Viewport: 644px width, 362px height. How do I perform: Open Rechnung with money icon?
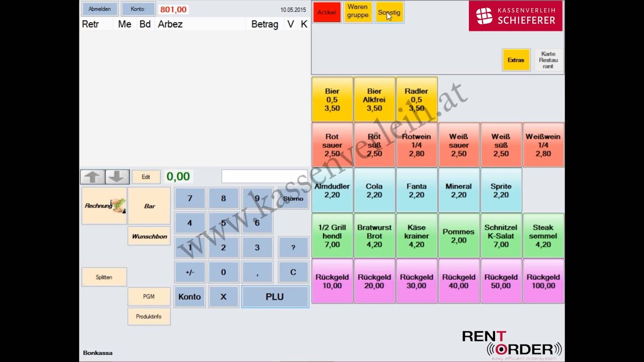104,206
